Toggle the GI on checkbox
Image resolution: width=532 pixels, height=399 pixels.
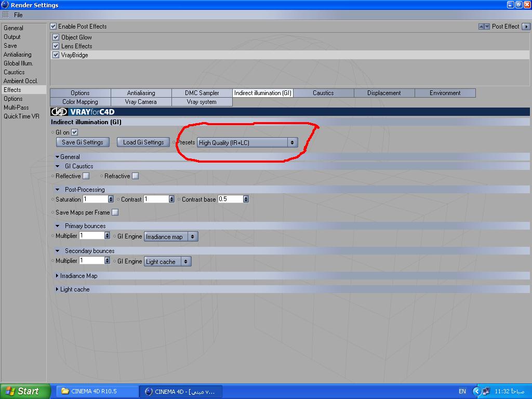point(75,132)
